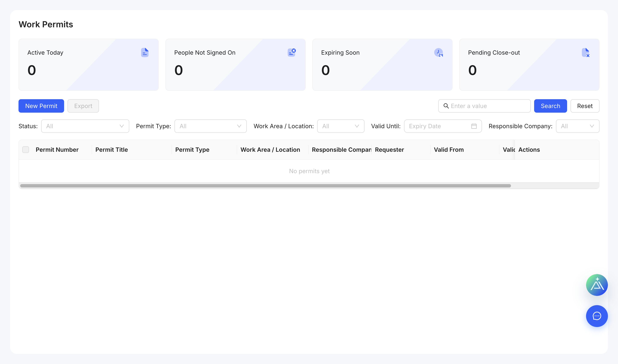618x364 pixels.
Task: Click the calendar icon in Expiry Date
Action: [x=474, y=126]
